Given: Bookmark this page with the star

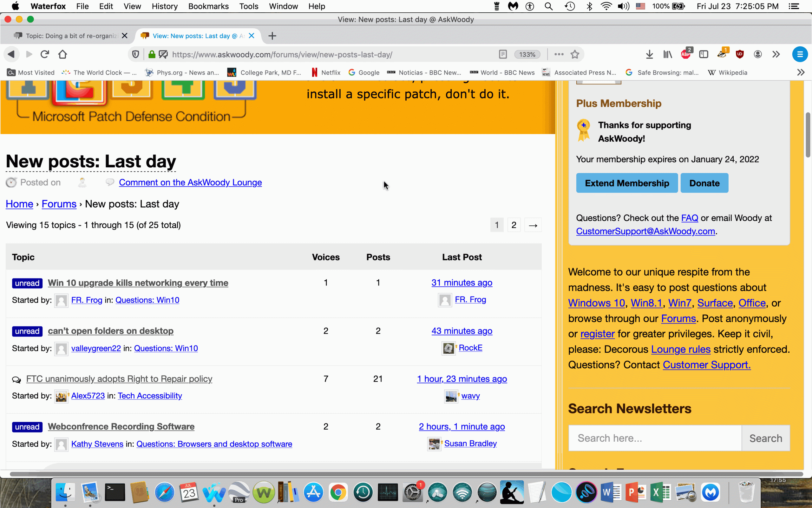Looking at the screenshot, I should (x=575, y=54).
